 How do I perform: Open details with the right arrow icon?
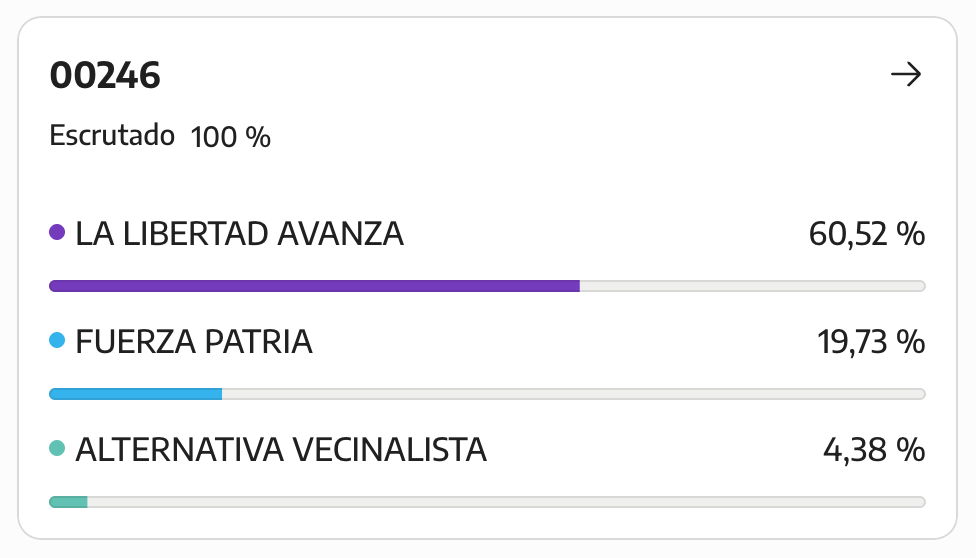[x=906, y=74]
